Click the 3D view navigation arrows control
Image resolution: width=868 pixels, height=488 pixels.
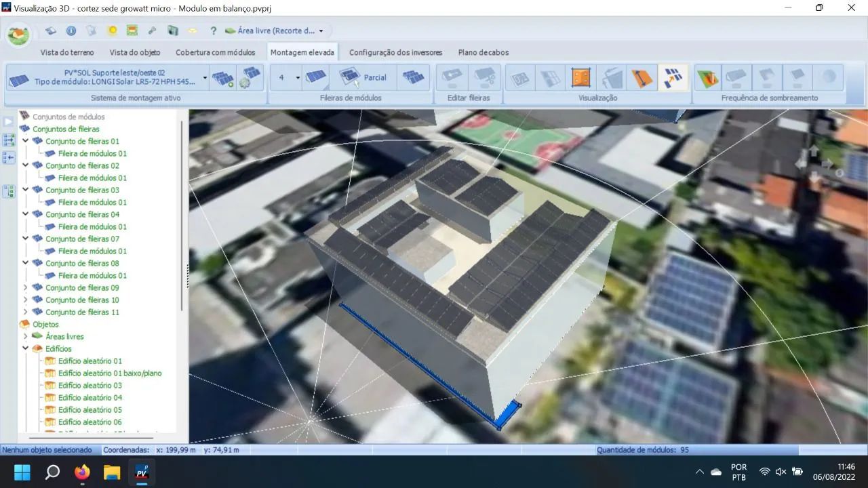(819, 164)
